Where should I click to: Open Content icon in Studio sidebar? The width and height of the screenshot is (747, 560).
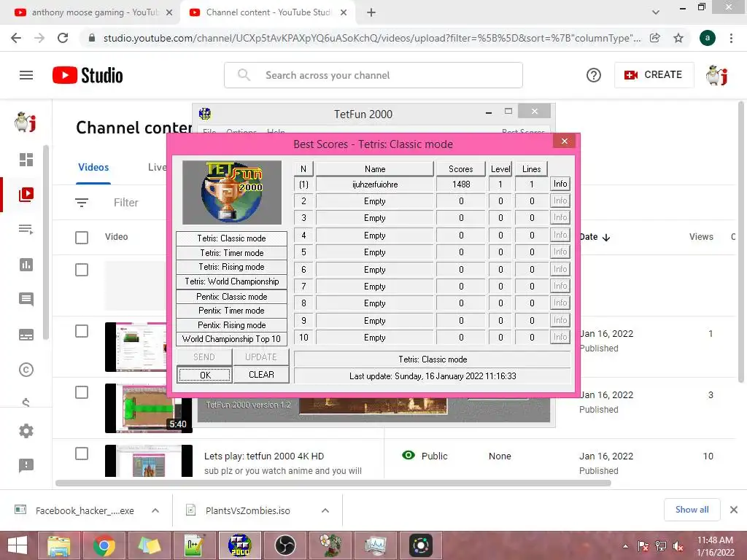[x=26, y=194]
